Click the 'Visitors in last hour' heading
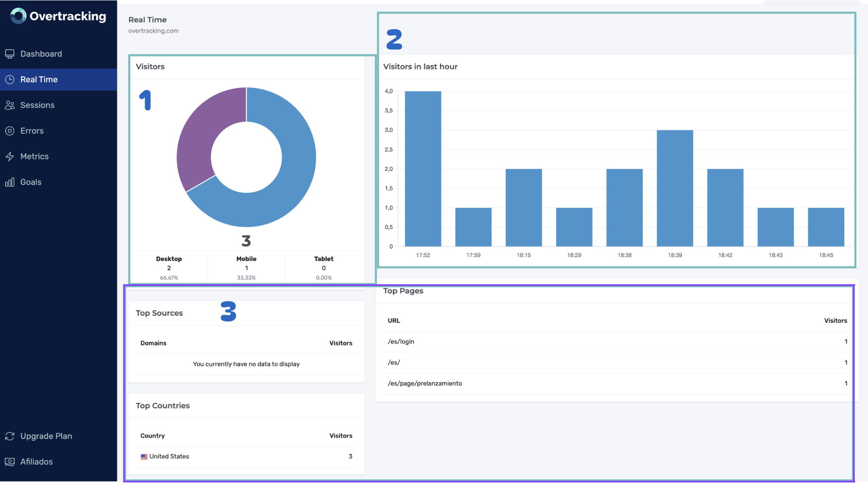This screenshot has width=868, height=485. [x=420, y=66]
